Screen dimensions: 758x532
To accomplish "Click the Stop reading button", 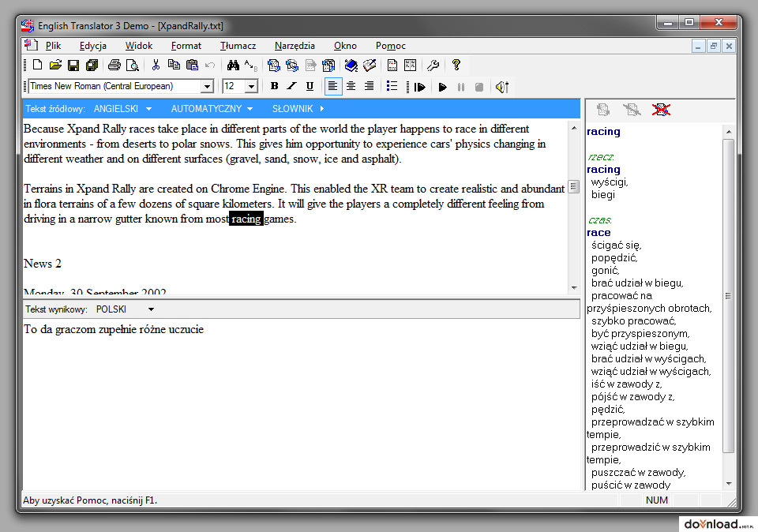I will (x=479, y=87).
